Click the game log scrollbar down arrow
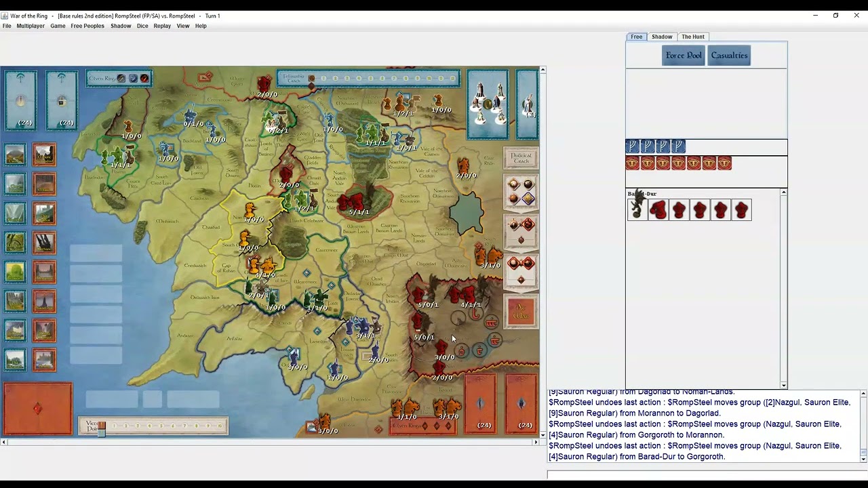Screen dimensions: 868x488 863,459
